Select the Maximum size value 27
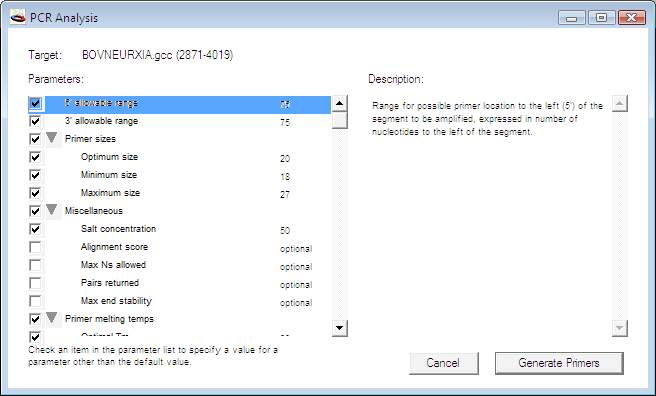The width and height of the screenshot is (656, 396). [x=285, y=194]
